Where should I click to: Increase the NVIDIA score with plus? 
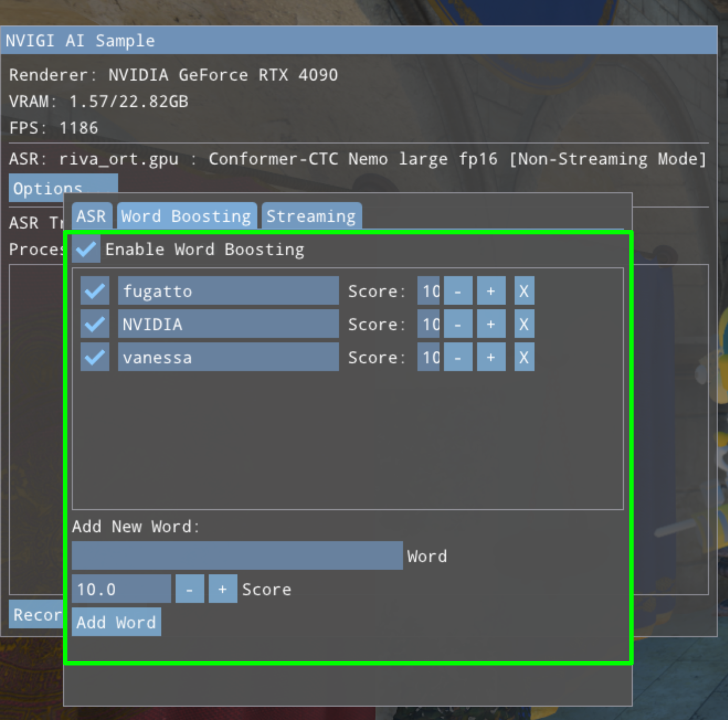pos(491,324)
